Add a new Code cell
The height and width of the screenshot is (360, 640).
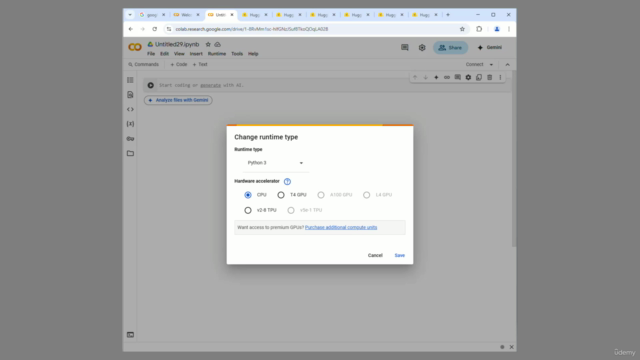click(178, 64)
